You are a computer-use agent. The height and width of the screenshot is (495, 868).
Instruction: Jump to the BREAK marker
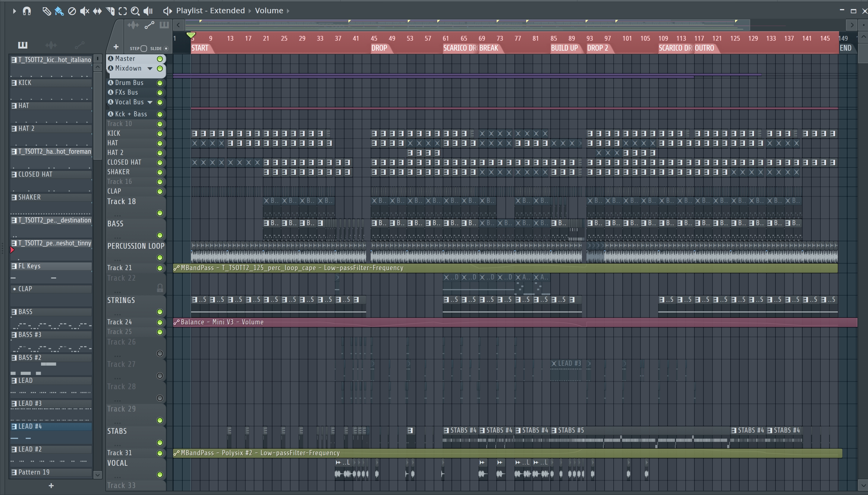[x=489, y=48]
